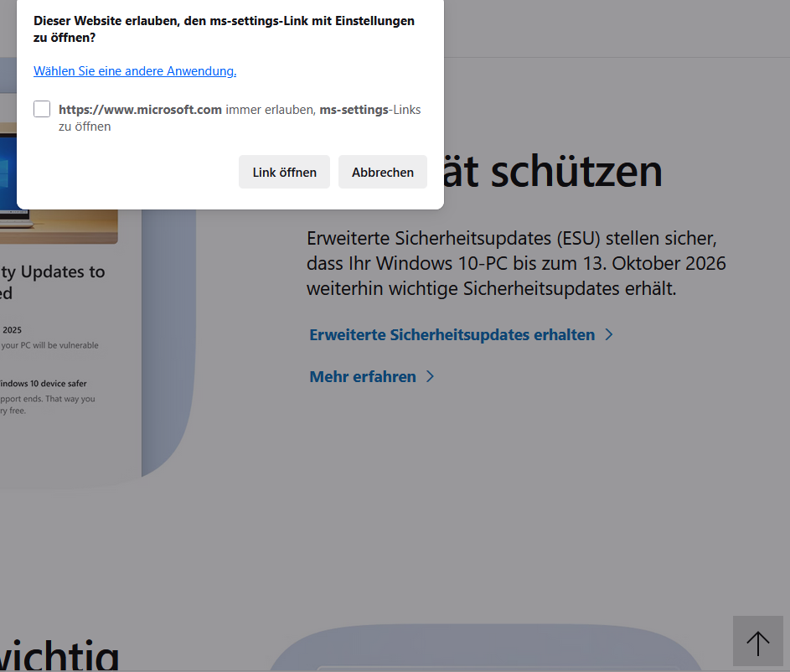This screenshot has height=672, width=790.
Task: Click the dialog question title text
Action: pyautogui.click(x=224, y=28)
